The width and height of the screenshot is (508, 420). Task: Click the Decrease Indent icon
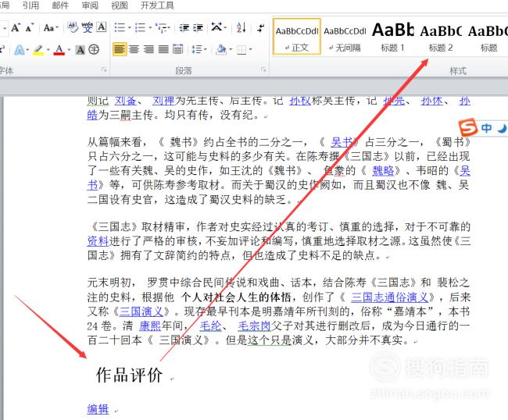pyautogui.click(x=184, y=28)
